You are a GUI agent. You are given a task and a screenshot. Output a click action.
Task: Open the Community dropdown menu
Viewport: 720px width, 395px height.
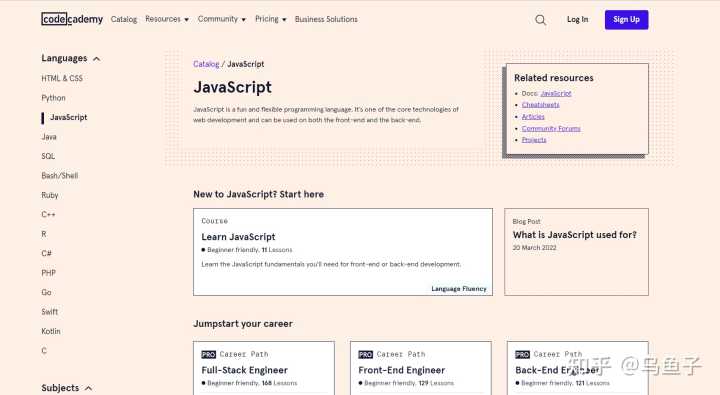tap(222, 19)
